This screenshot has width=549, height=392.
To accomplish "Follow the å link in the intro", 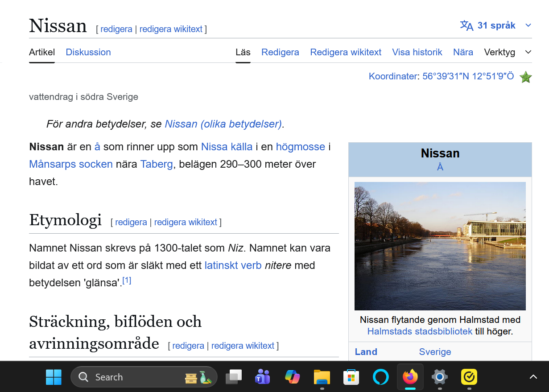I will click(x=97, y=147).
